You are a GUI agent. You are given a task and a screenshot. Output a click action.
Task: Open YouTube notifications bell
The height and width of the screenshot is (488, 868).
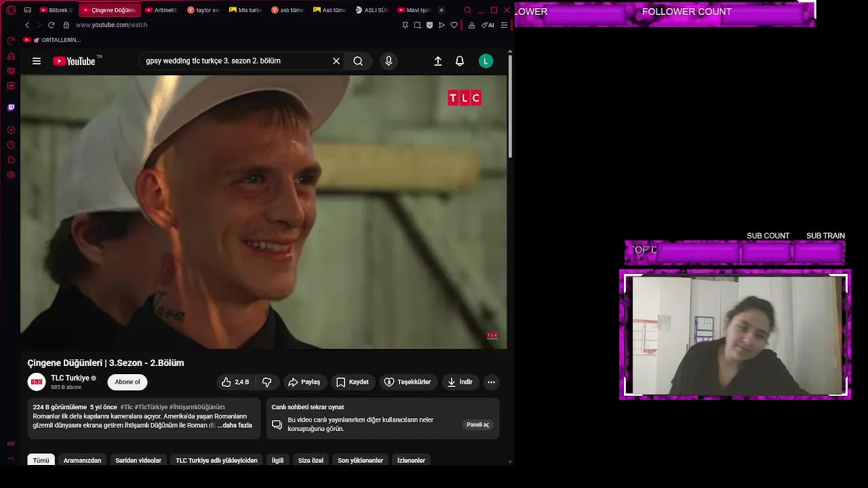tap(460, 61)
